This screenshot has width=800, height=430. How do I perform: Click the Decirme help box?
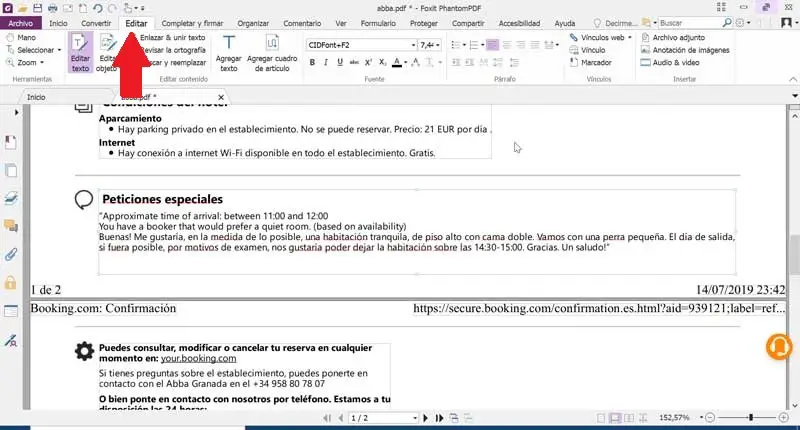coord(616,23)
